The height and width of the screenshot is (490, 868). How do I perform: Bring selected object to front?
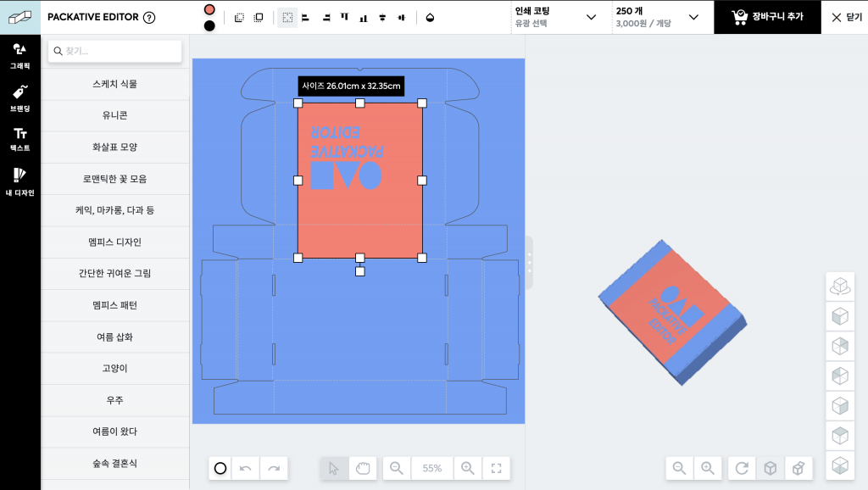pos(259,18)
